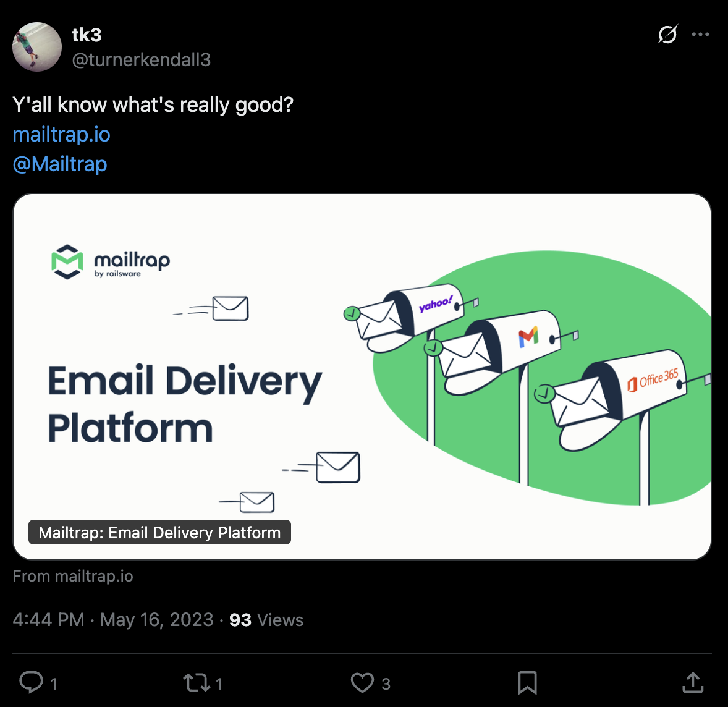Click the reply count showing 1
The image size is (728, 707).
tap(54, 684)
